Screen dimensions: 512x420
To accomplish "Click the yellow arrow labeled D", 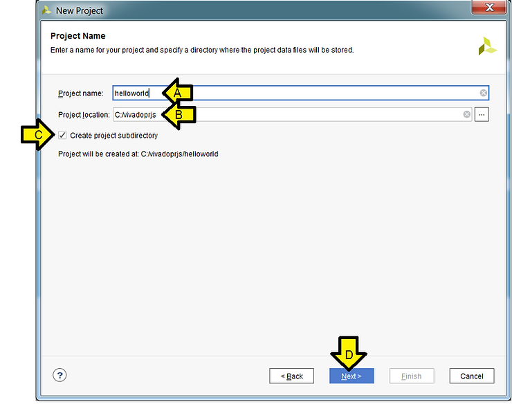I will pos(349,354).
